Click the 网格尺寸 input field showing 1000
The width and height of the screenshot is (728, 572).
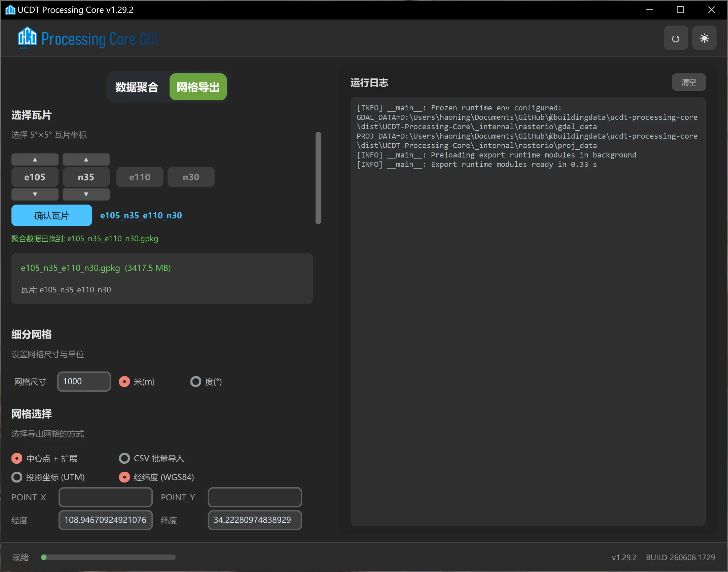(x=84, y=382)
